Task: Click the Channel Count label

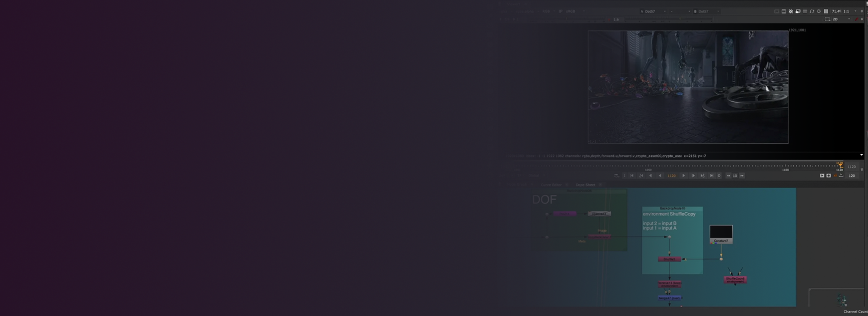Action: click(855, 312)
